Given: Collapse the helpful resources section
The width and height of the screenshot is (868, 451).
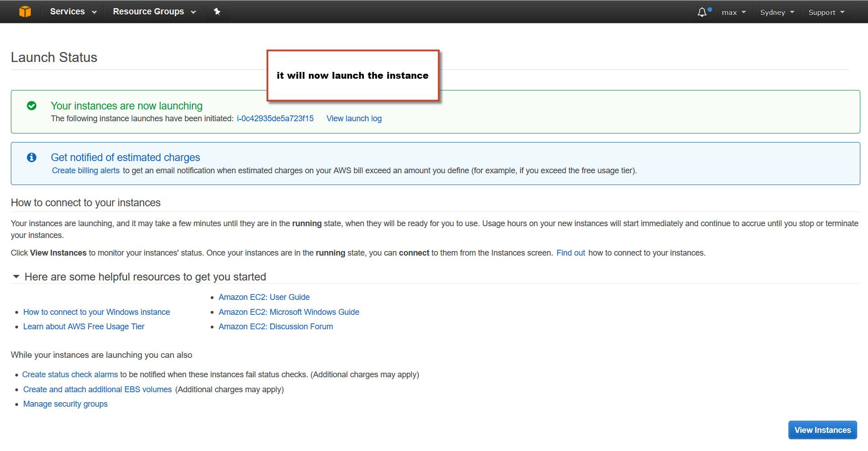Looking at the screenshot, I should pos(16,276).
